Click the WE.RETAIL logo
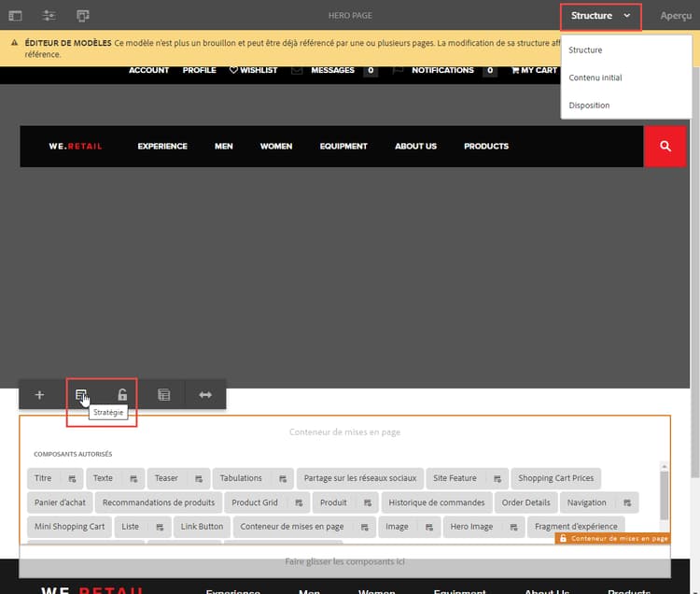 [76, 147]
